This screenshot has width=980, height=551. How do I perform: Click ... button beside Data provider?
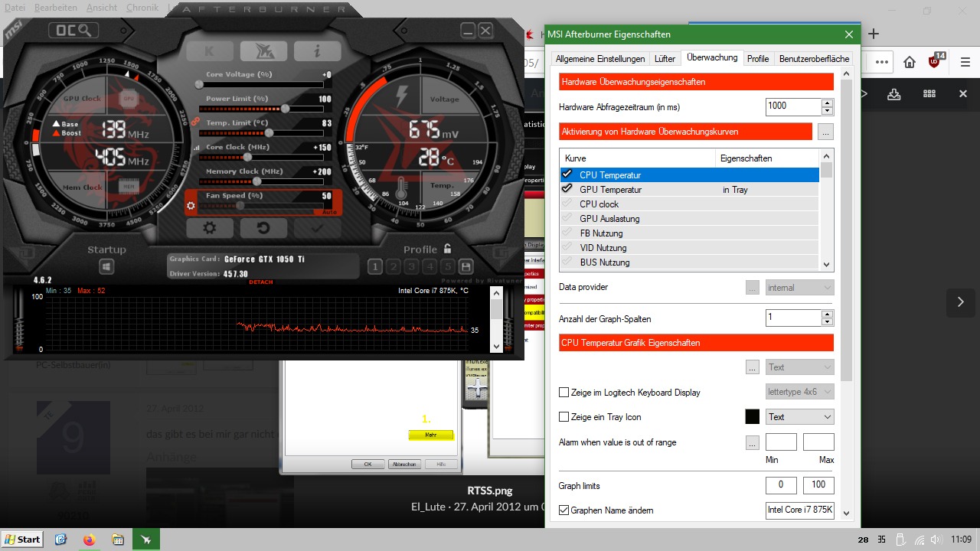[x=753, y=288]
